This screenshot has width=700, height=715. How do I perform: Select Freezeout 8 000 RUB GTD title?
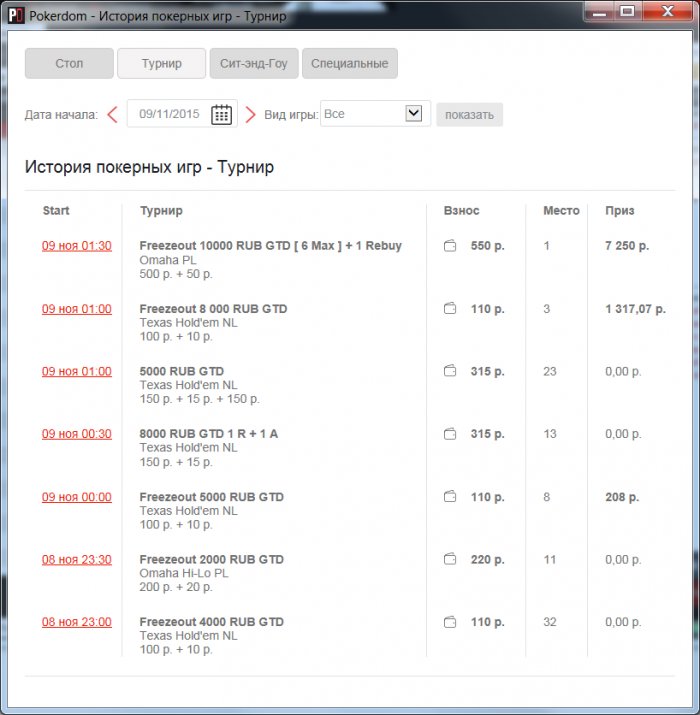(x=213, y=309)
